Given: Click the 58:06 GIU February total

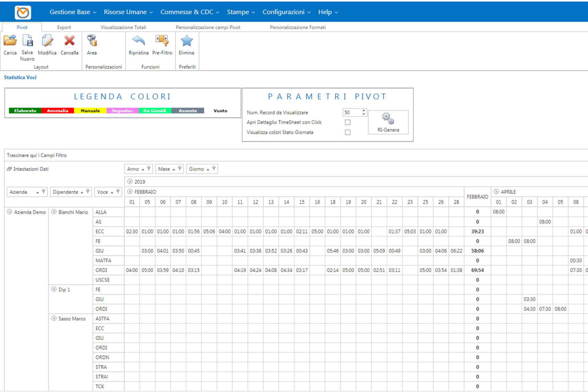Looking at the screenshot, I should [x=477, y=251].
